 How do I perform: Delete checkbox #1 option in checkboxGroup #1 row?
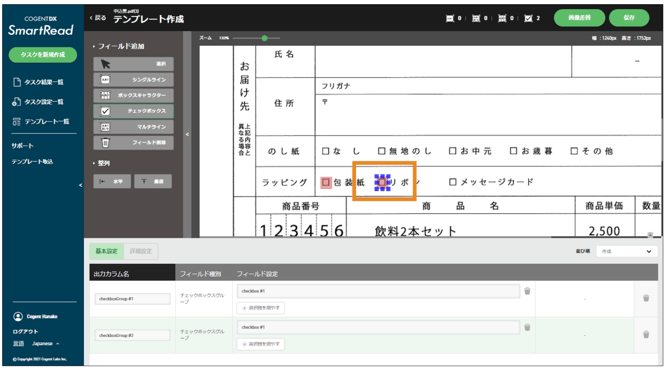527,291
